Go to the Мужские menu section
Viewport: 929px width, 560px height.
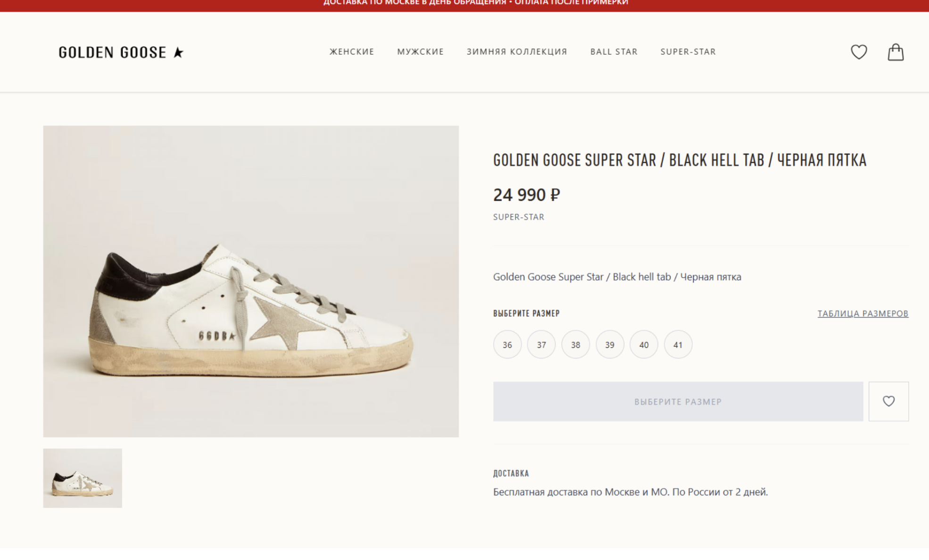point(420,52)
